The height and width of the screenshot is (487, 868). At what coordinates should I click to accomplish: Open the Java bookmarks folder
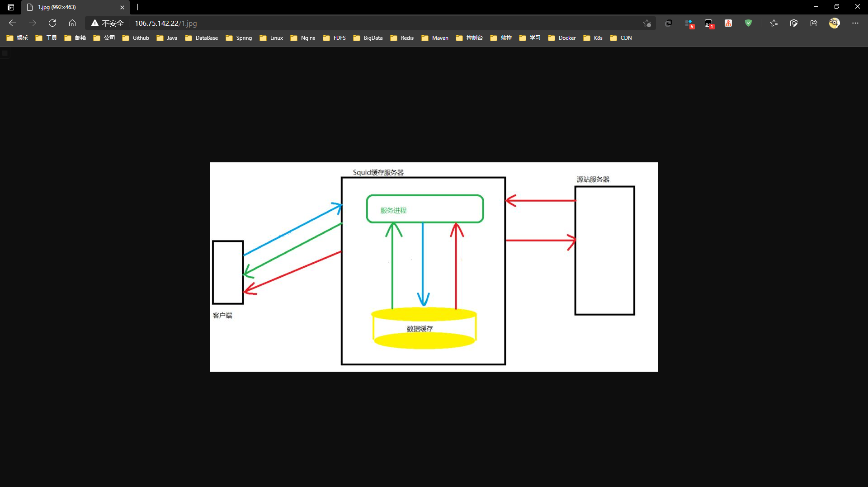tap(167, 38)
